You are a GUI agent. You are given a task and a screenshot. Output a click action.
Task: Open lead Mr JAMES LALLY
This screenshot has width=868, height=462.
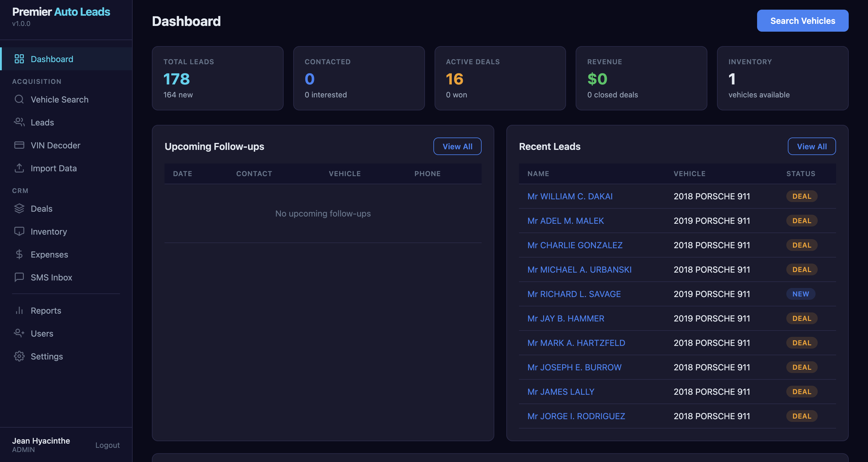[x=561, y=391]
